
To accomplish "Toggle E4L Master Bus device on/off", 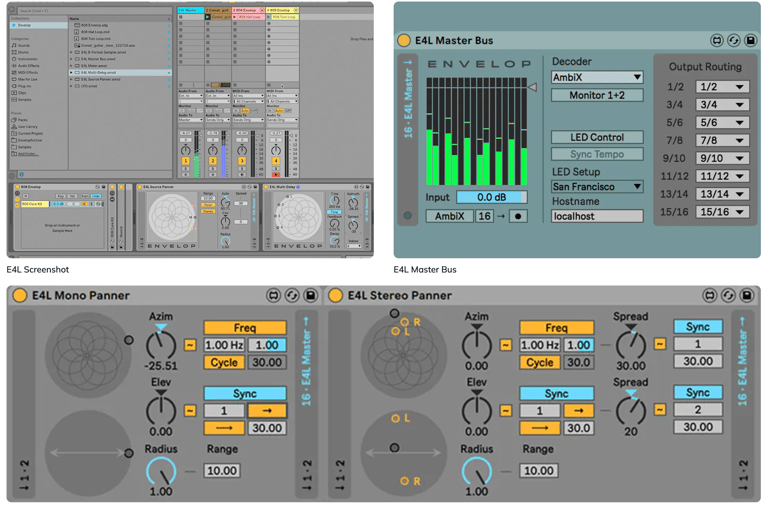I will click(x=404, y=40).
